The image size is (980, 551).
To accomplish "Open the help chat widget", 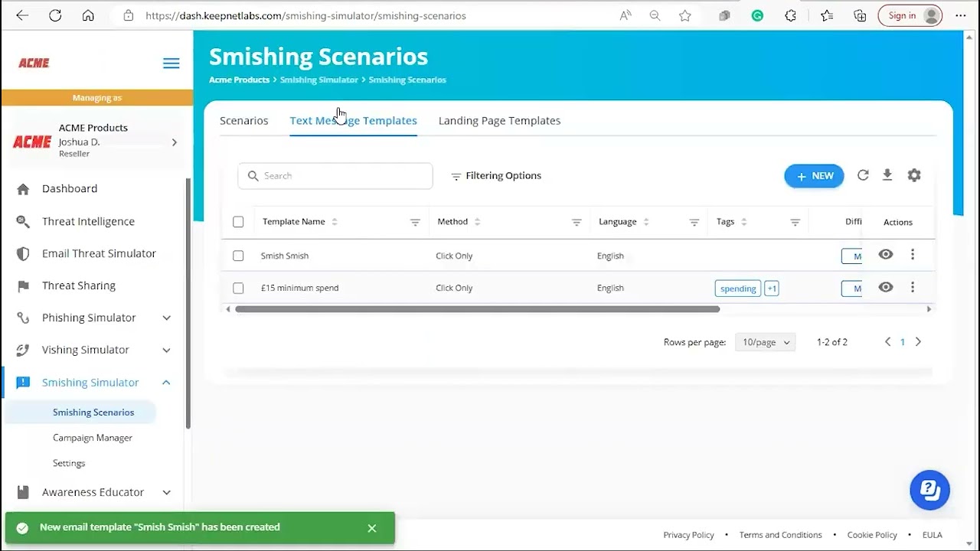I will click(x=929, y=490).
